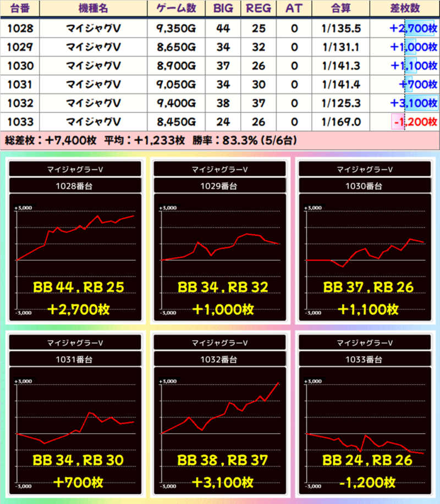
Task: Click +3,100枚 caption on 1032 graph
Action: (x=223, y=482)
